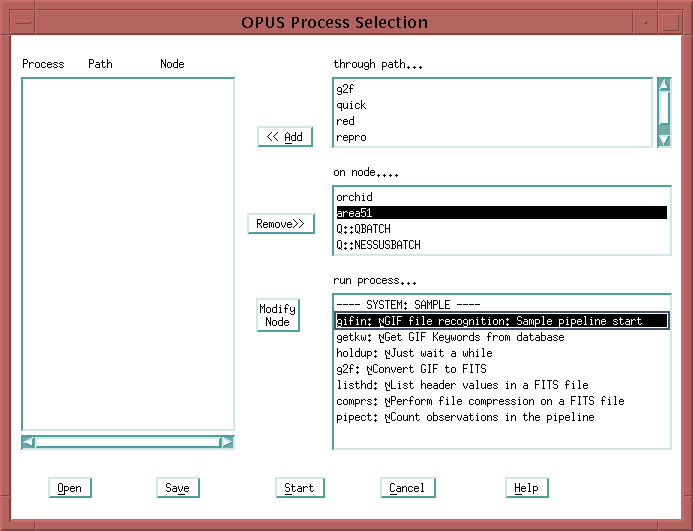Click left arrow of process list scrollbar
This screenshot has height=531, width=693.
click(28, 441)
